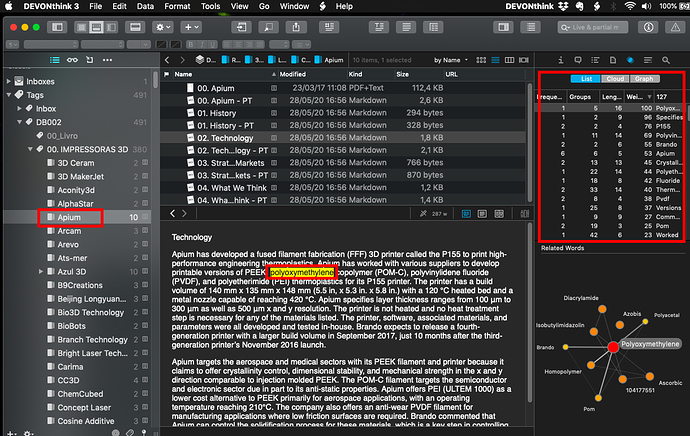Viewport: 690px width, 436px height.
Task: Open the info inspector button in the toolbar
Action: [x=648, y=27]
